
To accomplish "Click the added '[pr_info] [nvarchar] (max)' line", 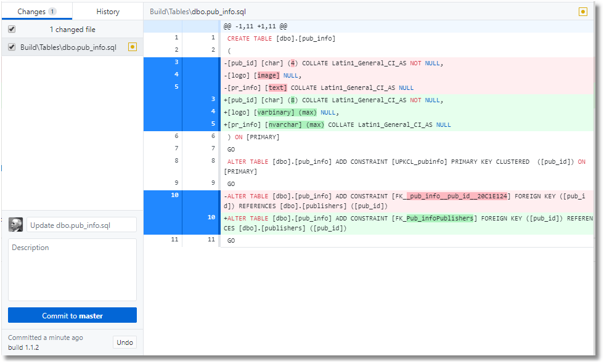I will (x=407, y=125).
